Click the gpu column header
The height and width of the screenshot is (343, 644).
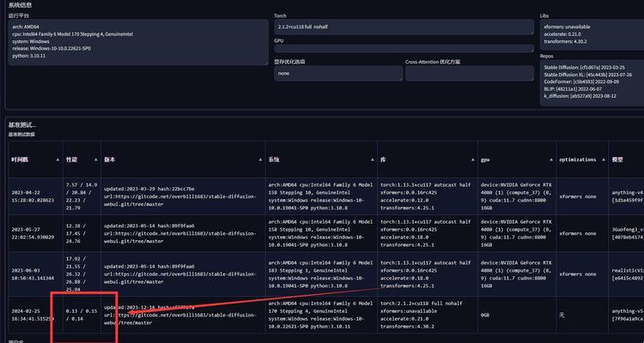tap(517, 159)
